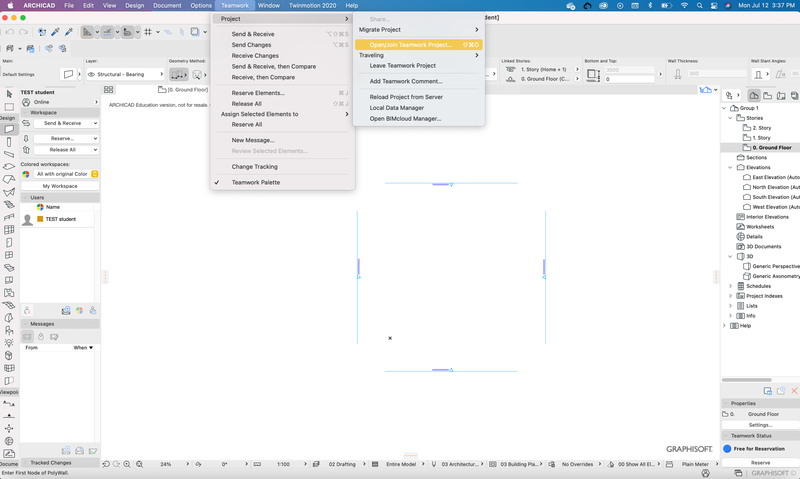Click the Undo arrow icon
The height and width of the screenshot is (479, 800).
pyautogui.click(x=10, y=32)
